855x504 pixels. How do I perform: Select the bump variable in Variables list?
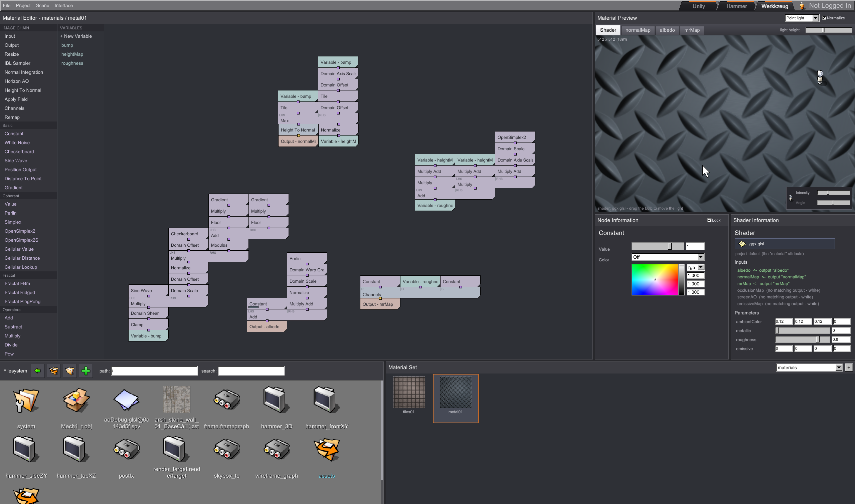tap(67, 45)
